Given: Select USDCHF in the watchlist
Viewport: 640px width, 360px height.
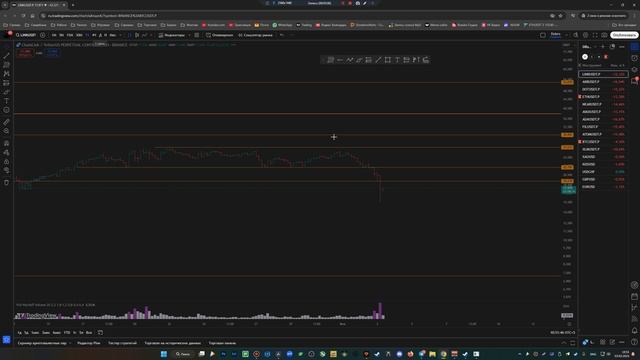Looking at the screenshot, I should tap(603, 172).
